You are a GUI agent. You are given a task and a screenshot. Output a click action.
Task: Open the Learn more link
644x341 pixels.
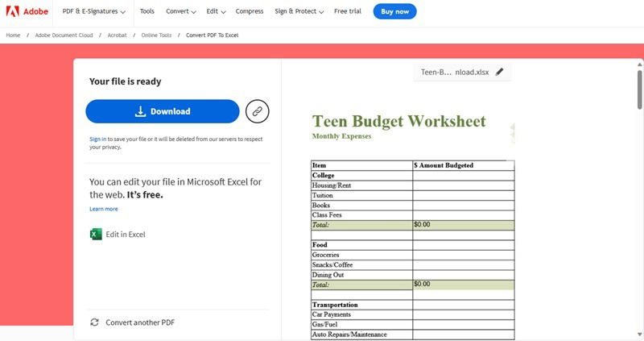(104, 209)
